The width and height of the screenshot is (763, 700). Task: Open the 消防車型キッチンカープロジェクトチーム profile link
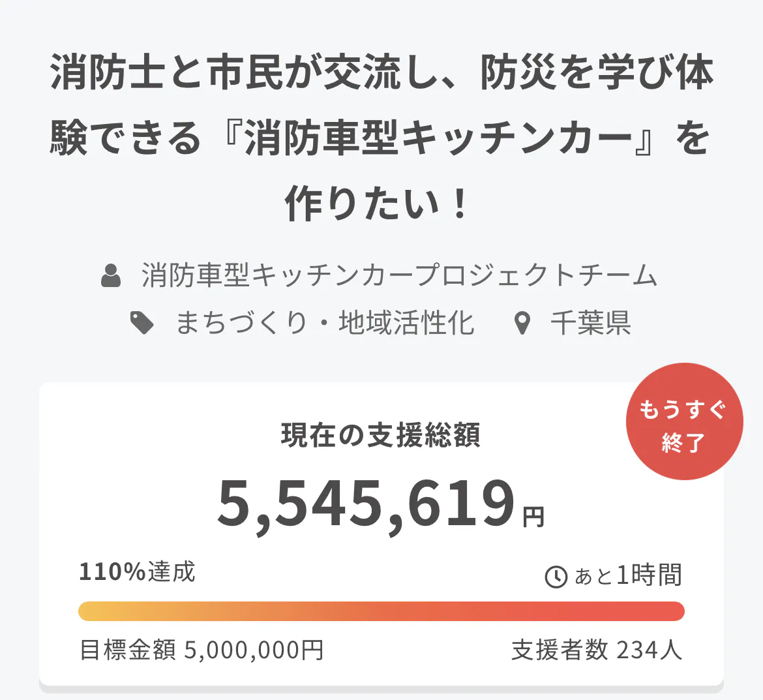[399, 275]
